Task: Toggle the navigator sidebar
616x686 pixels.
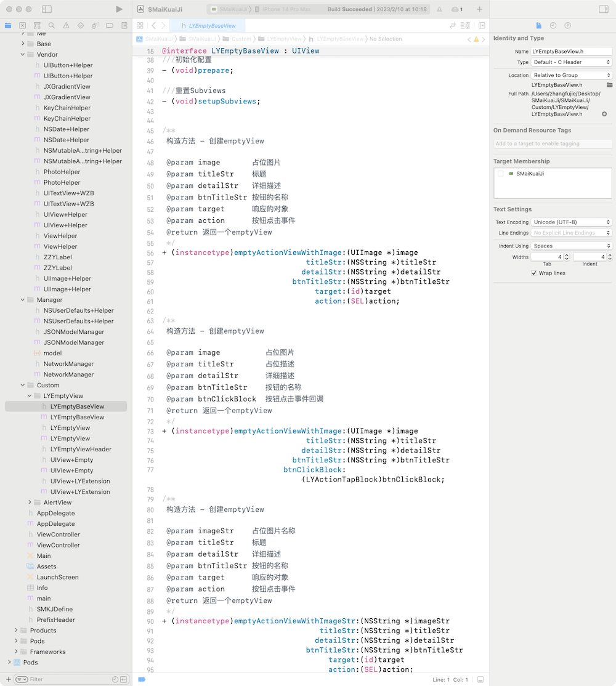Action: click(47, 9)
